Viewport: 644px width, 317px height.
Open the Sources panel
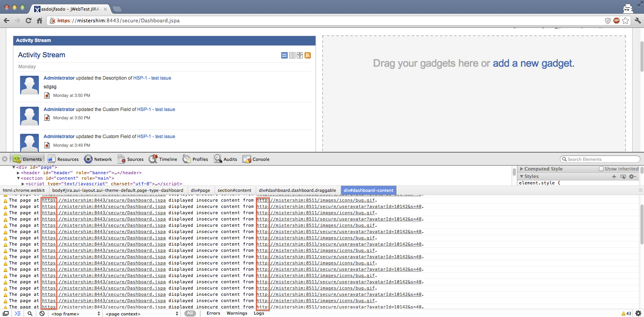(131, 159)
